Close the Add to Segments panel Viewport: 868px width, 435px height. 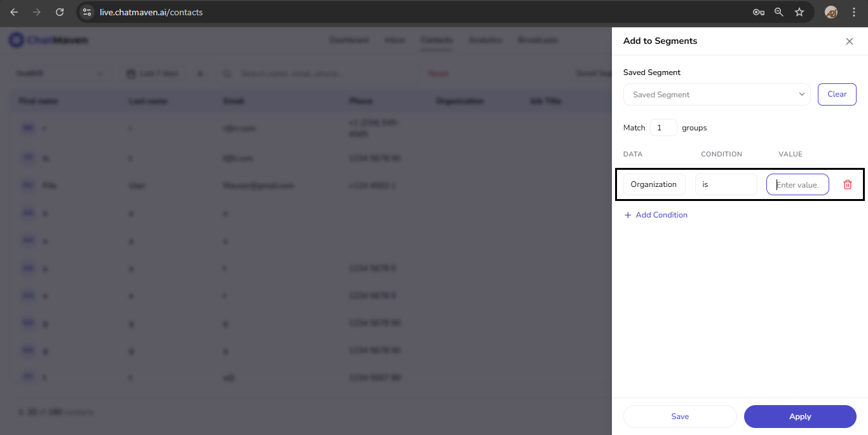(x=850, y=41)
